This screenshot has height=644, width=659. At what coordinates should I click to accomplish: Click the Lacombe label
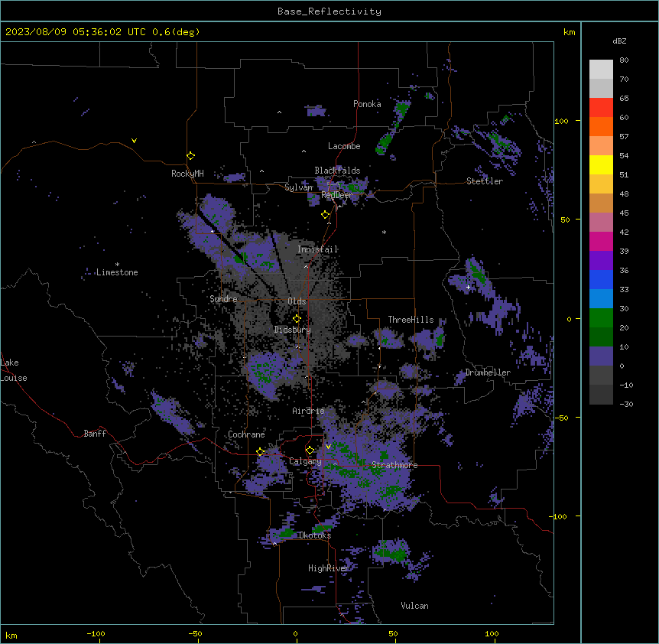(344, 146)
